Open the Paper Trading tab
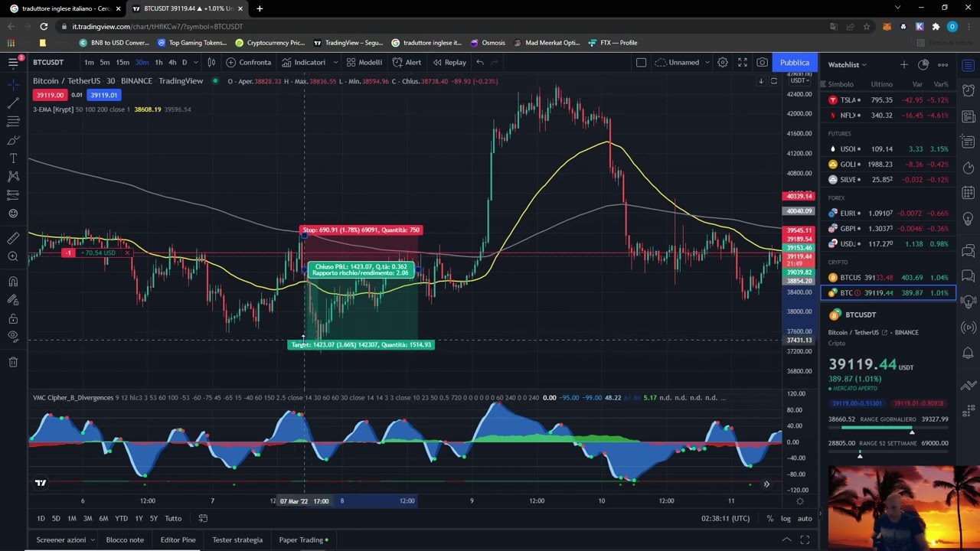The height and width of the screenshot is (551, 980). 303,540
